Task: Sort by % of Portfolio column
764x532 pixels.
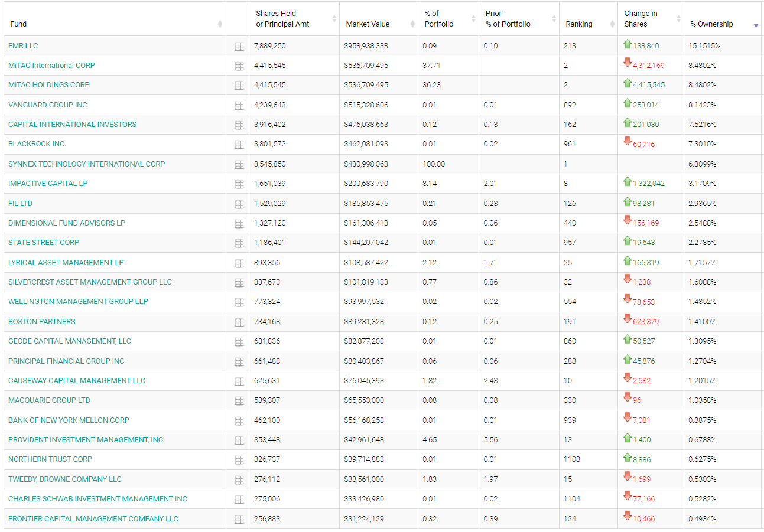Action: click(x=473, y=19)
